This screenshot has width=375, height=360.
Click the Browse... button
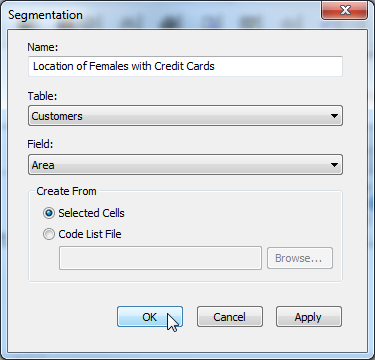(x=300, y=258)
